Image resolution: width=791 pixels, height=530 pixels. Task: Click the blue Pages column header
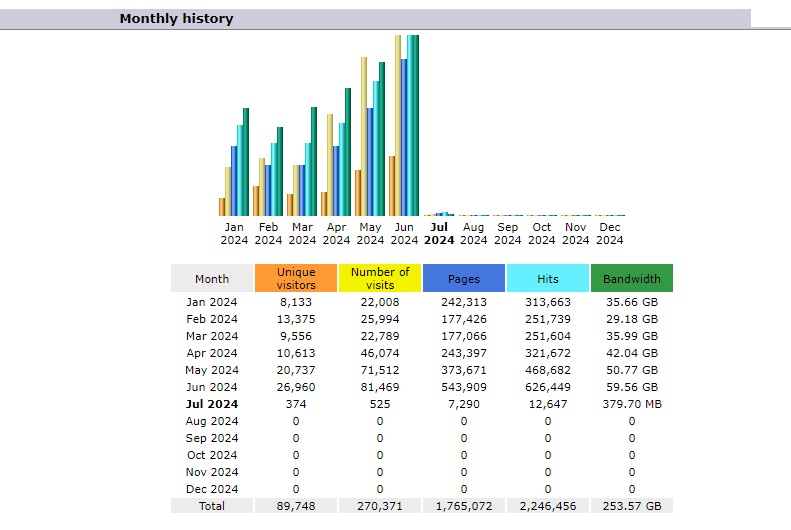coord(464,279)
